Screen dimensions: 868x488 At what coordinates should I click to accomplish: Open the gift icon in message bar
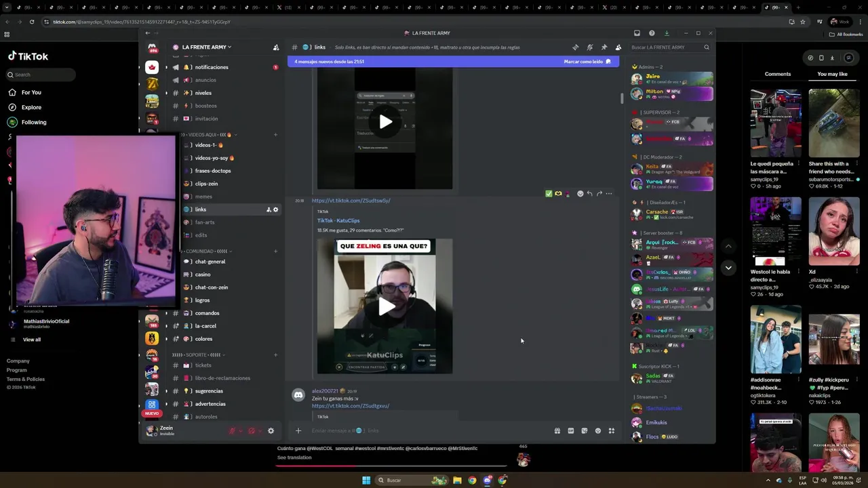click(557, 430)
